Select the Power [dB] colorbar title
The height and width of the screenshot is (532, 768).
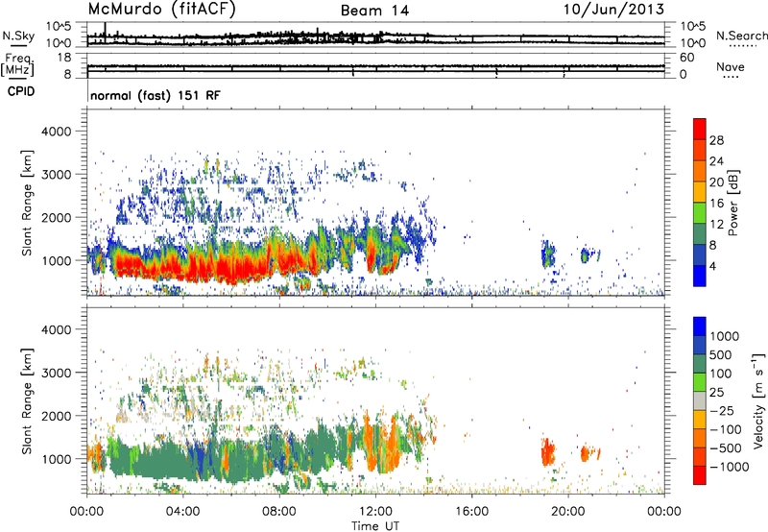pos(732,204)
